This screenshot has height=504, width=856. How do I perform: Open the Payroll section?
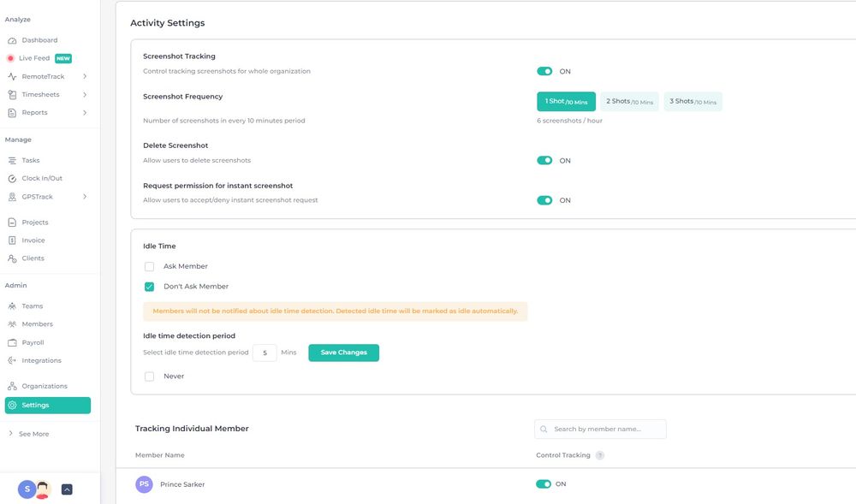(33, 341)
